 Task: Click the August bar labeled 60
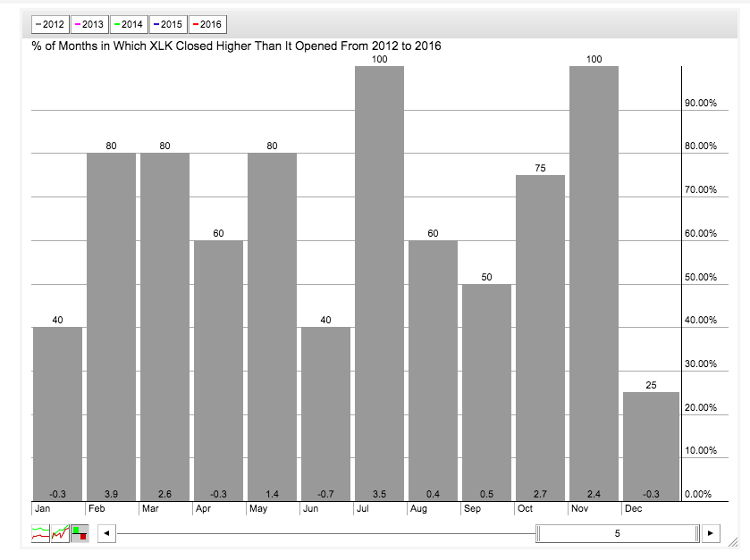coord(433,371)
